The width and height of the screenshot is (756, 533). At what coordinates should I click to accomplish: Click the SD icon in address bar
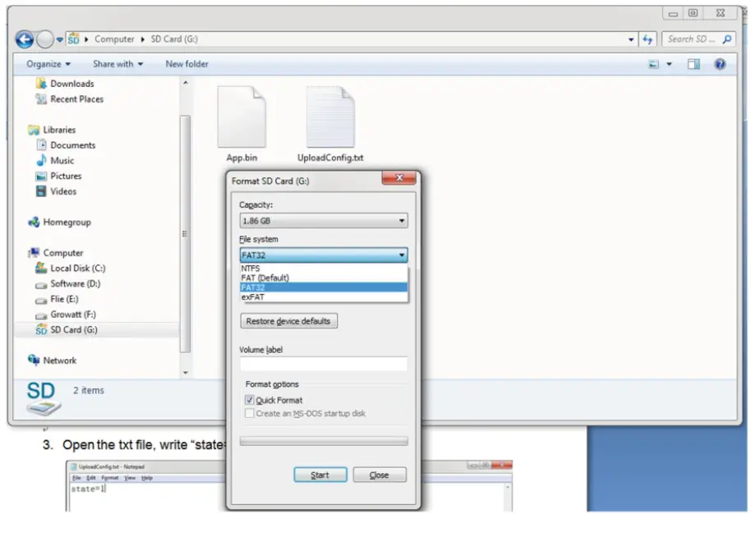click(x=73, y=39)
